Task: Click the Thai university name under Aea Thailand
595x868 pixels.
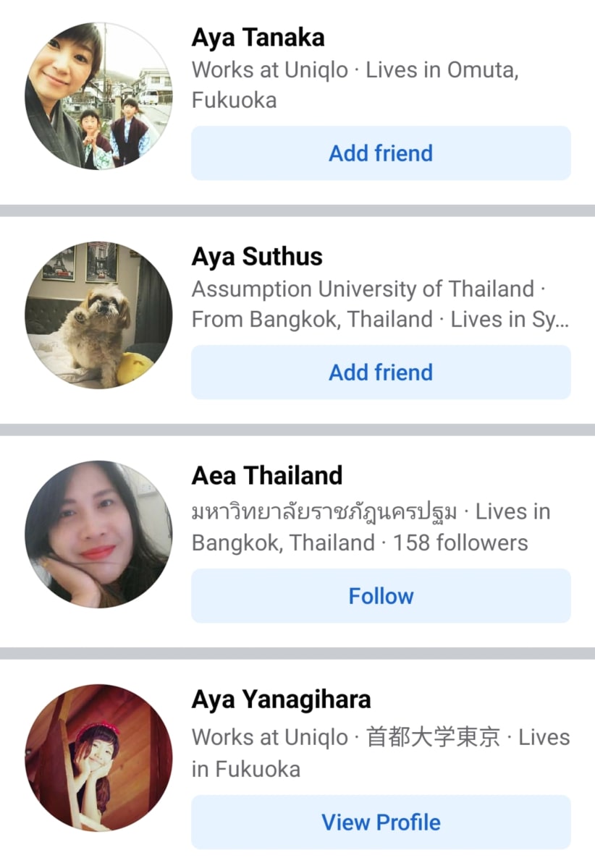Action: [x=324, y=512]
